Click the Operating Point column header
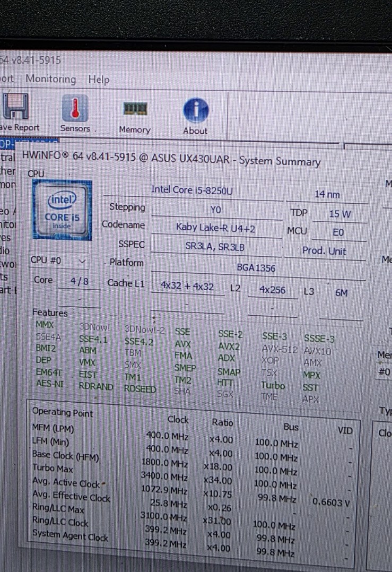The height and width of the screenshot is (572, 392). [x=63, y=412]
